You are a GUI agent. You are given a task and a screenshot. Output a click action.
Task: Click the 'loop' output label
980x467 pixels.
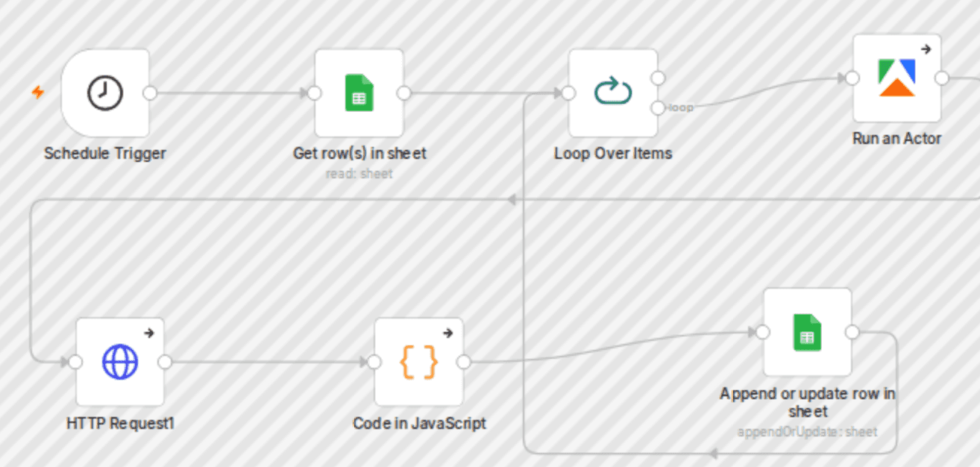[681, 108]
